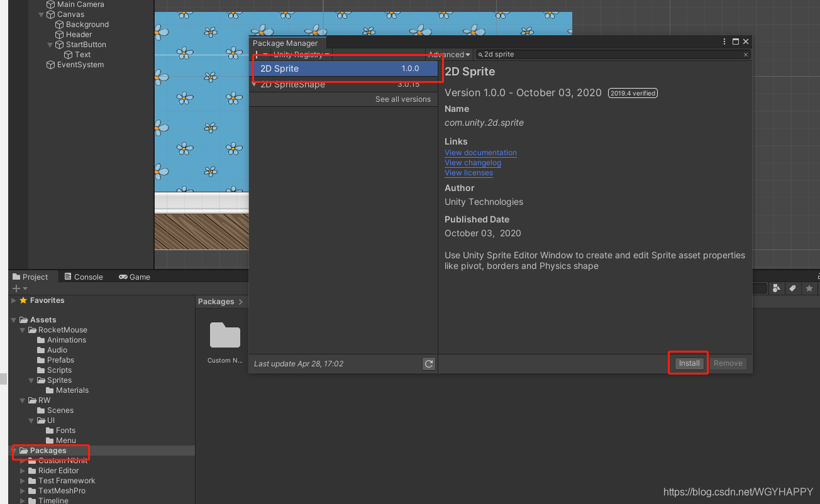Image resolution: width=820 pixels, height=504 pixels.
Task: Open the Custom N... folder thumbnail
Action: [225, 336]
